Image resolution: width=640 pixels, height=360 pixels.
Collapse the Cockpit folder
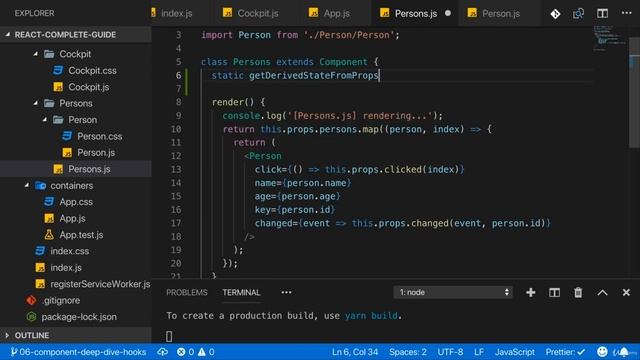click(76, 54)
